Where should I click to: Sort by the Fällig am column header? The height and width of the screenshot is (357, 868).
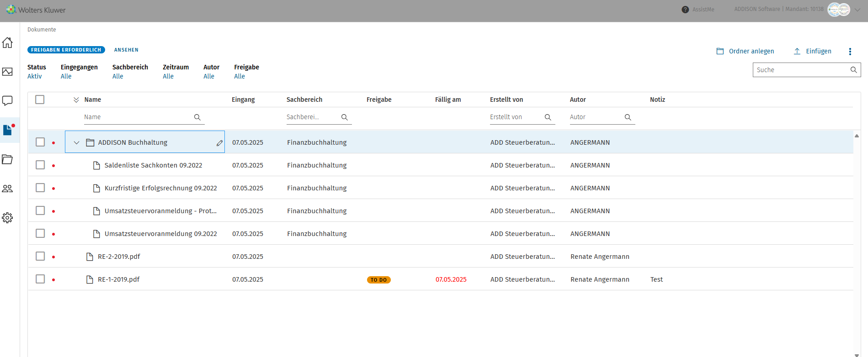pos(448,100)
